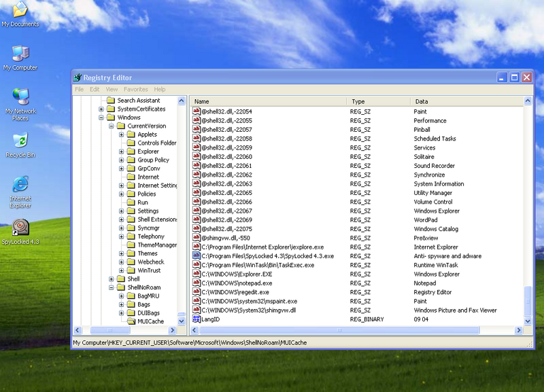Expand the BagMRU tree node
The width and height of the screenshot is (544, 392).
(121, 296)
